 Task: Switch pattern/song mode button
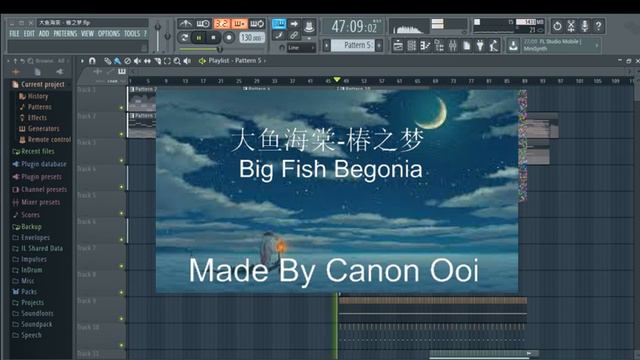click(x=184, y=38)
